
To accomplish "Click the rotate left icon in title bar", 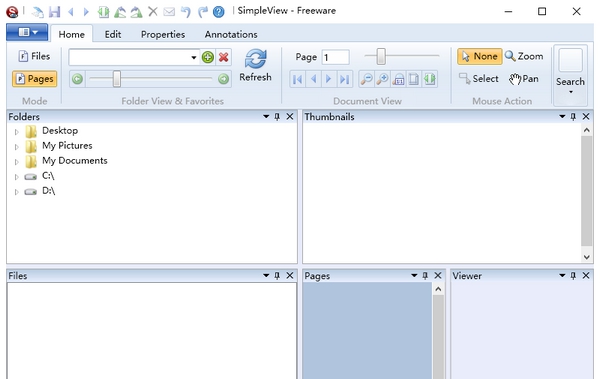I will [120, 12].
